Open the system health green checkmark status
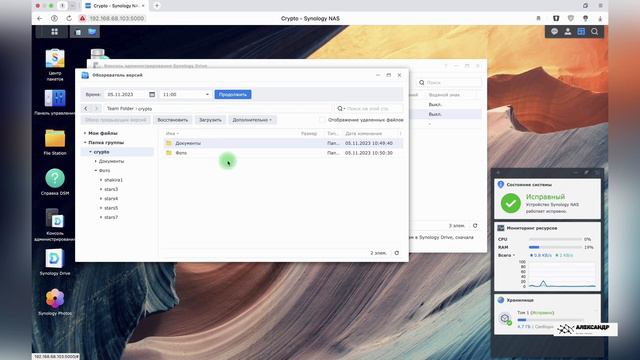 tap(511, 203)
